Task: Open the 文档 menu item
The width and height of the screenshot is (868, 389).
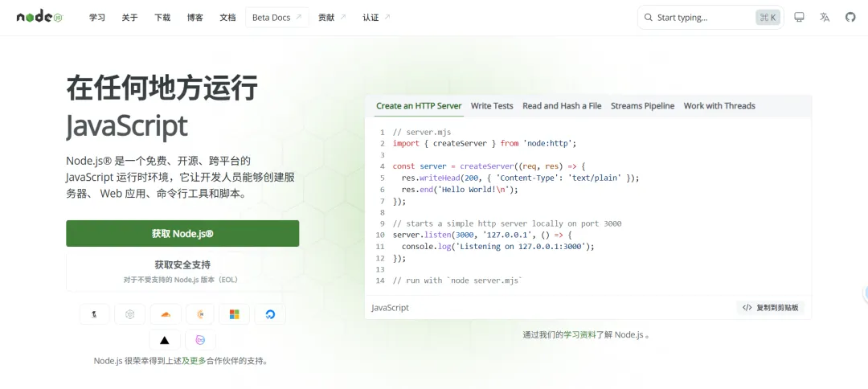Action: click(x=227, y=18)
